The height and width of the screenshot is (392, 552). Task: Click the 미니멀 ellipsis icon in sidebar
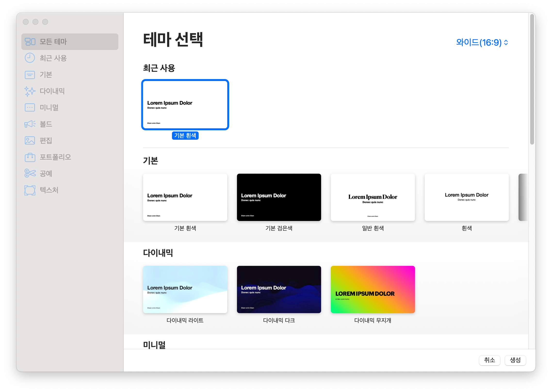click(30, 107)
